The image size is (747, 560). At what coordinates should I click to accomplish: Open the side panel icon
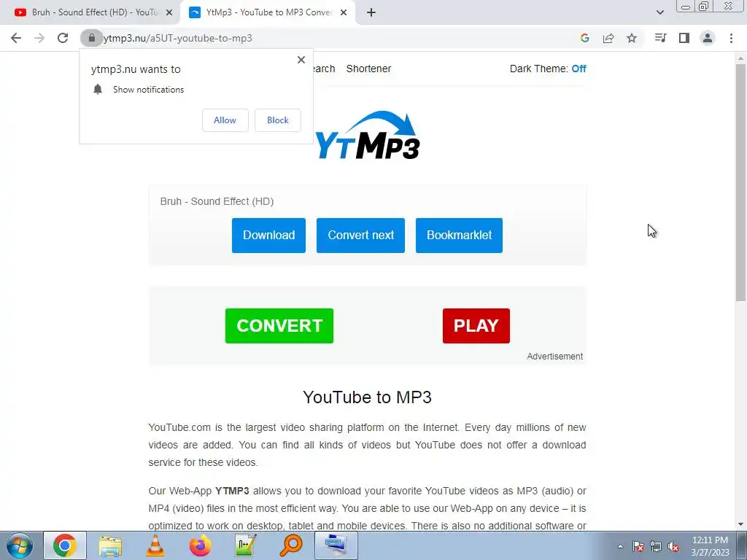[x=684, y=38]
